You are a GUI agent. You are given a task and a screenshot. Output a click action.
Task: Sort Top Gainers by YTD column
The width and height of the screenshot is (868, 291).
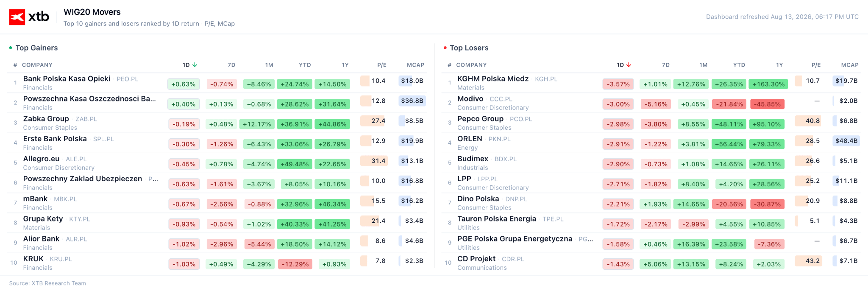[x=305, y=65]
